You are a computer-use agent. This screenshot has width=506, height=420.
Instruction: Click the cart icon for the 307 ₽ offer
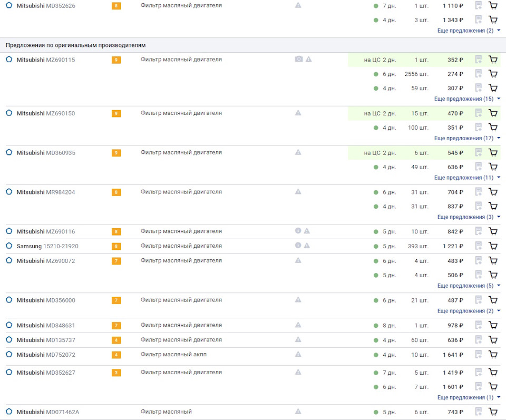[x=493, y=88]
